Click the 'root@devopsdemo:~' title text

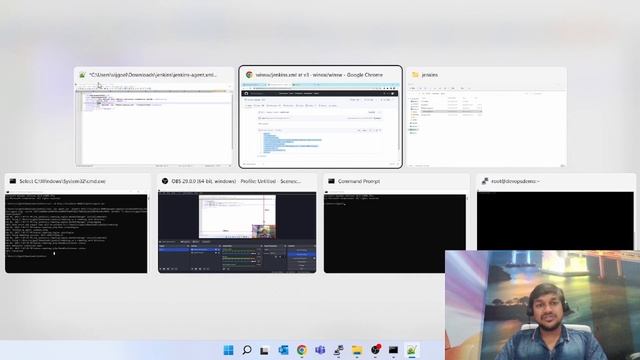[x=516, y=181]
